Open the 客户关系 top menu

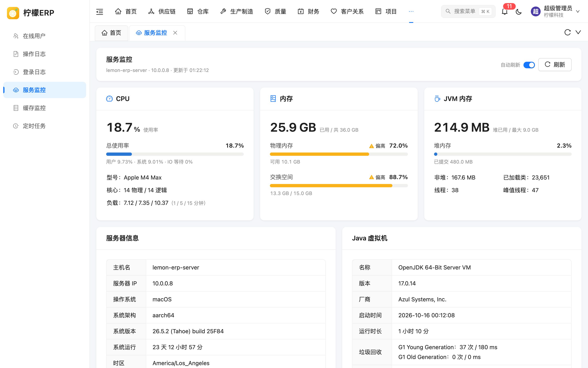(x=347, y=11)
